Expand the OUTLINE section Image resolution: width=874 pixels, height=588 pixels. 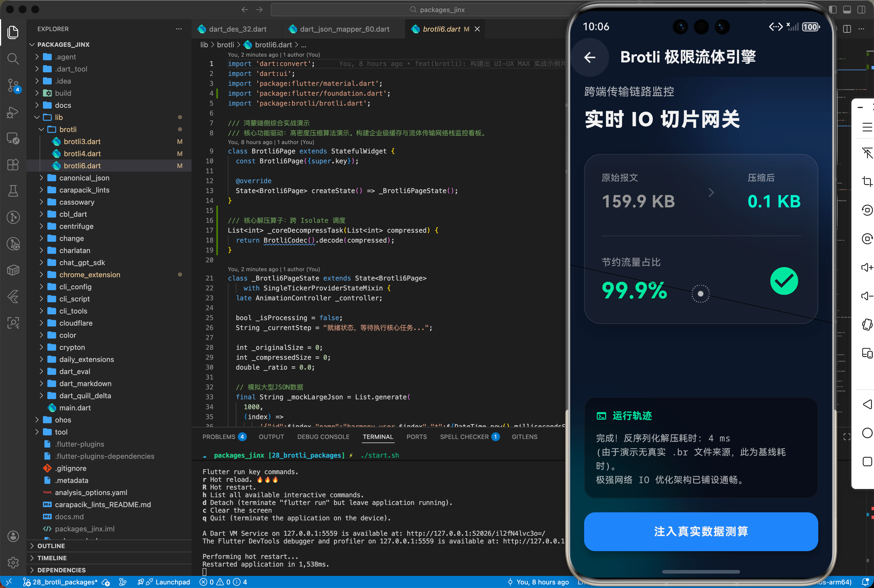109,546
